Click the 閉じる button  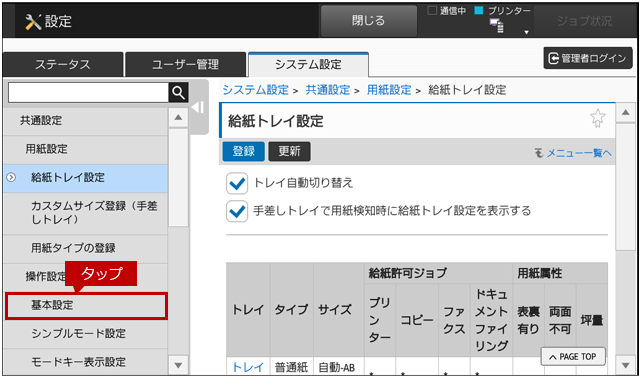(x=369, y=21)
